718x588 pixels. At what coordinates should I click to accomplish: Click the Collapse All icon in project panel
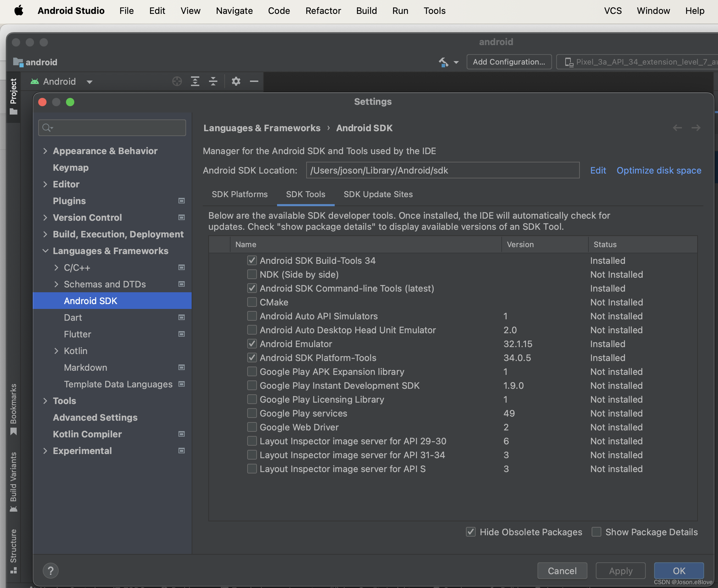tap(213, 82)
